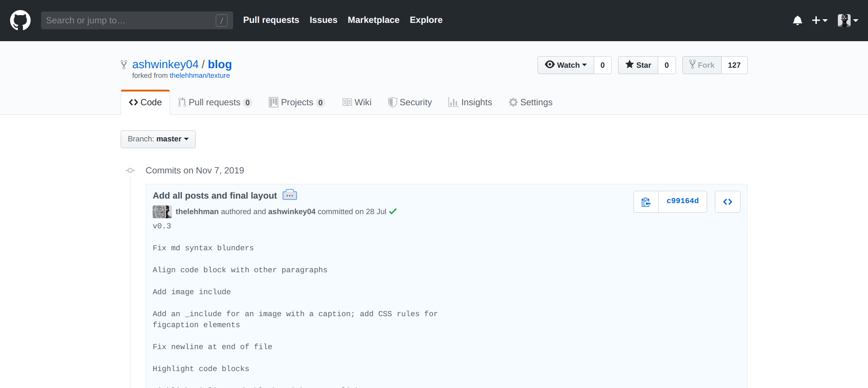Go to Marketplace
Viewport: 868px width, 388px height.
click(373, 20)
